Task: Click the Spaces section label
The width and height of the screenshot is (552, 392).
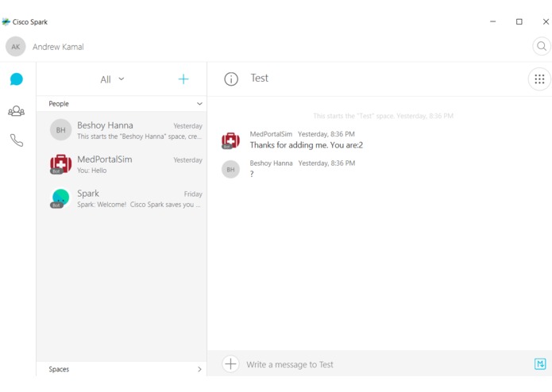Action: 59,369
